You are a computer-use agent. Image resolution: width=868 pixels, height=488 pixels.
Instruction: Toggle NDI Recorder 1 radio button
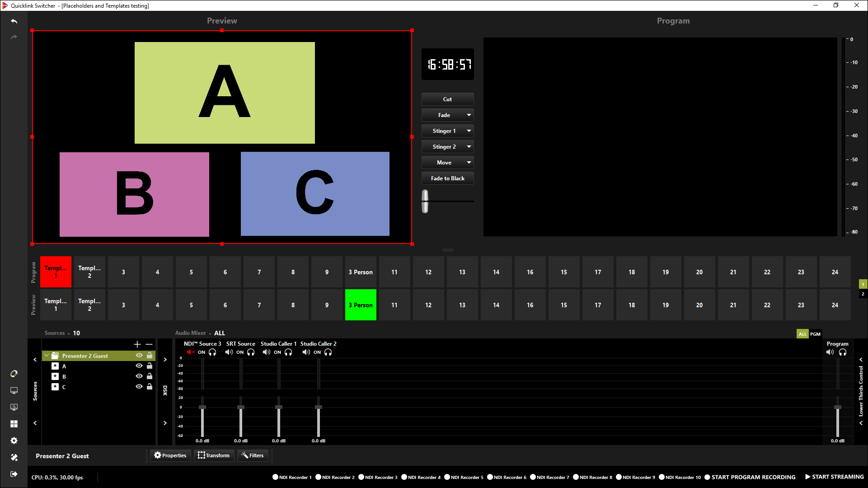275,477
